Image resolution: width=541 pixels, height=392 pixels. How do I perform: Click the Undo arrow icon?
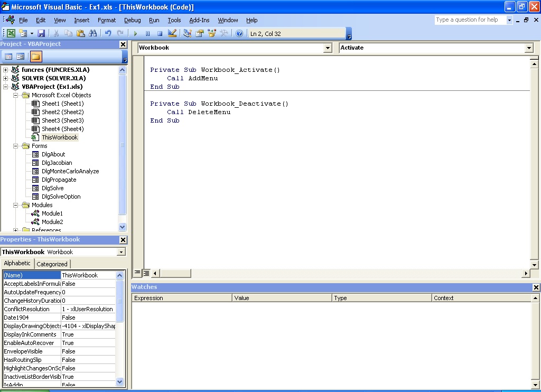coord(108,33)
